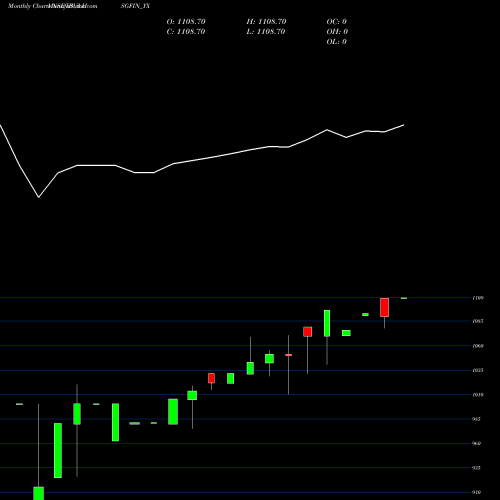Click the Monthly Chart title text

coord(28,6)
